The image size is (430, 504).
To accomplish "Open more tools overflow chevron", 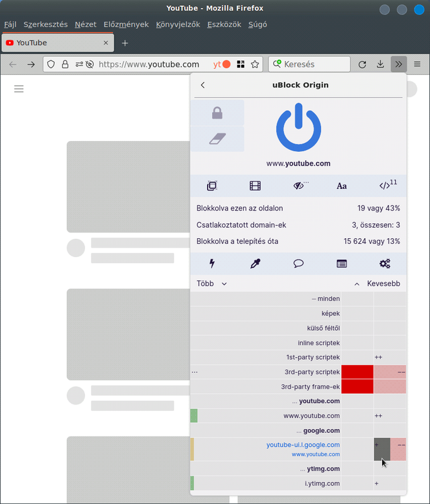I will click(x=399, y=64).
